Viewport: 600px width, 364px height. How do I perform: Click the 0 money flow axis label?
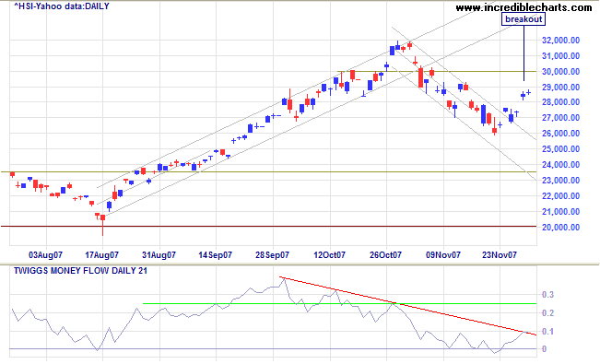(x=544, y=349)
